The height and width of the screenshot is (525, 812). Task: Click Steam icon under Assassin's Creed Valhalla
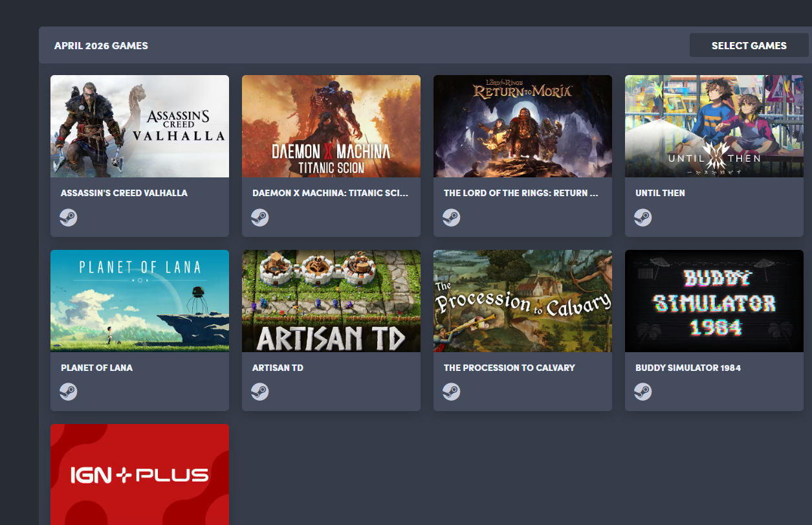point(69,218)
